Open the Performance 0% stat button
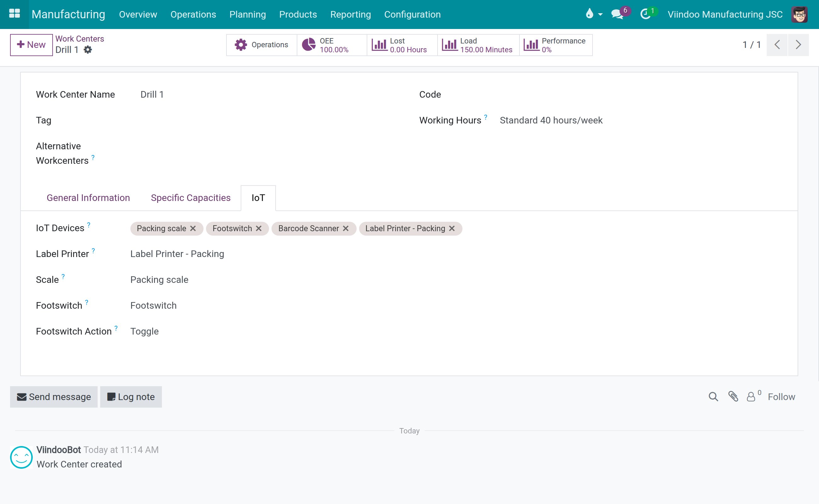 tap(556, 45)
